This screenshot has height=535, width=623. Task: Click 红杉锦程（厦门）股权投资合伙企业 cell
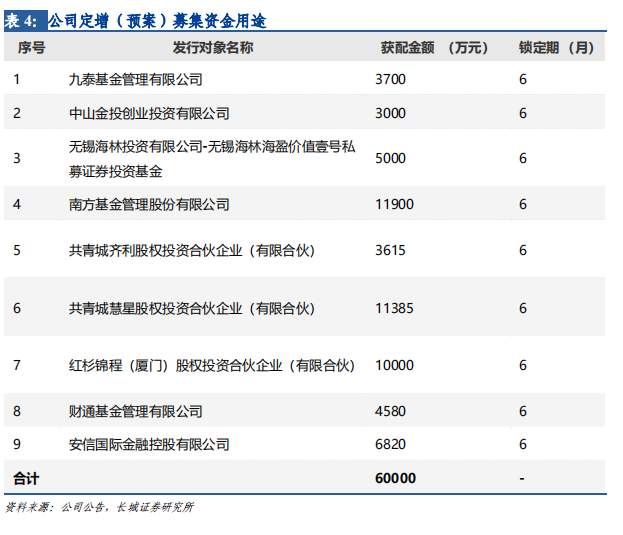coord(212,365)
